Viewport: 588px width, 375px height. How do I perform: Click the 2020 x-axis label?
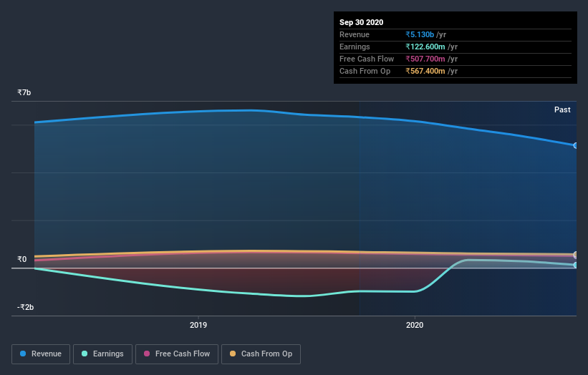pyautogui.click(x=415, y=325)
